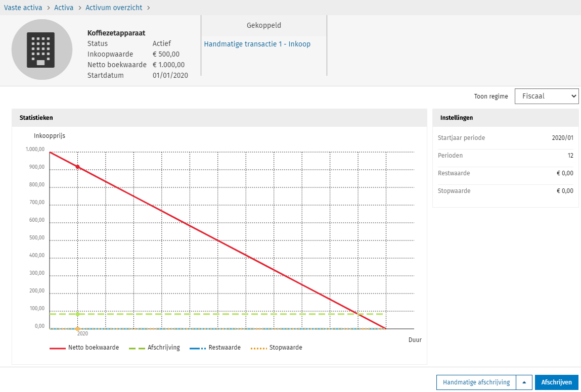Select the Gekoppeld tab header
The width and height of the screenshot is (581, 392).
(x=263, y=25)
